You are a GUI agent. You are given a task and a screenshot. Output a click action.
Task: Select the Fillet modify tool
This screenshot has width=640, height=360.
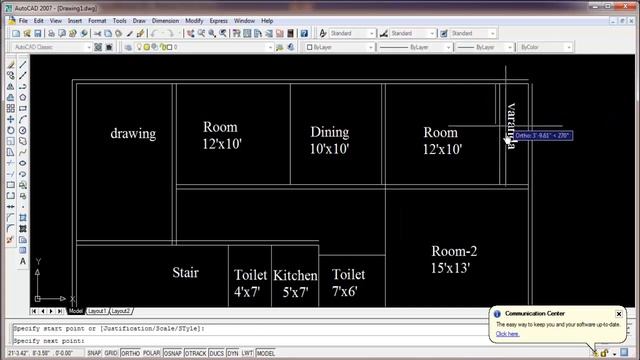(x=11, y=229)
